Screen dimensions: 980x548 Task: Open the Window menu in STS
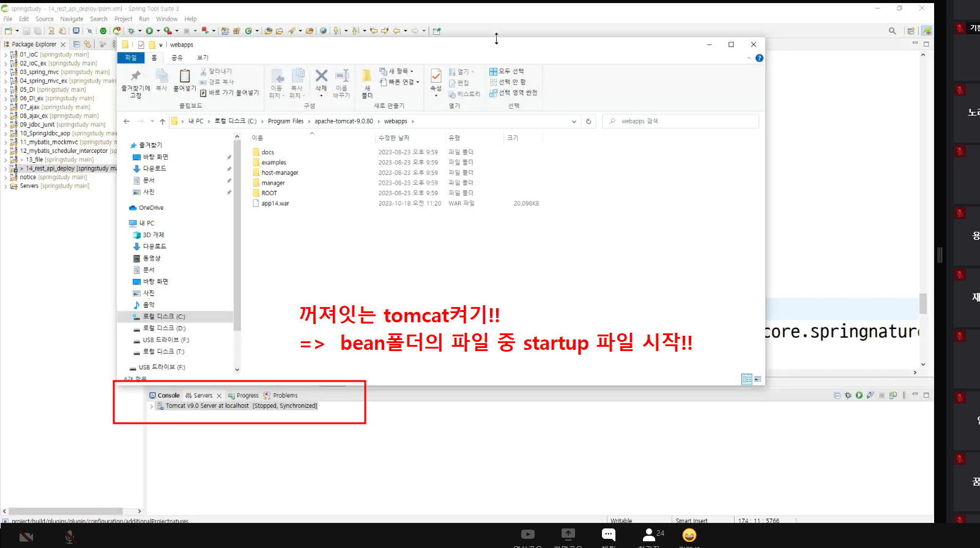[166, 19]
